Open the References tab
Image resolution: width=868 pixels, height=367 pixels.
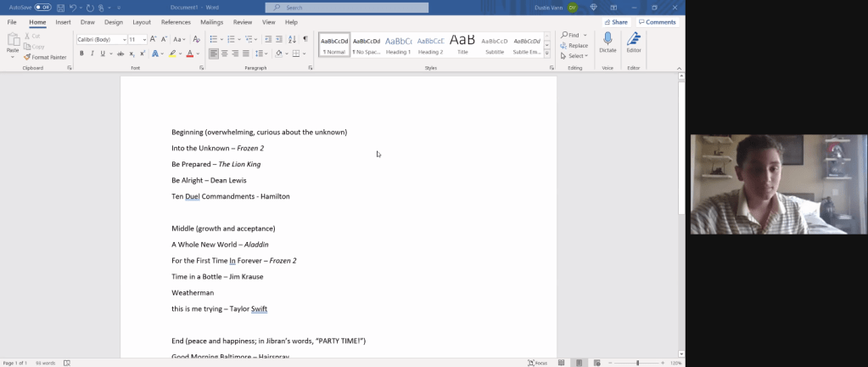pyautogui.click(x=176, y=22)
